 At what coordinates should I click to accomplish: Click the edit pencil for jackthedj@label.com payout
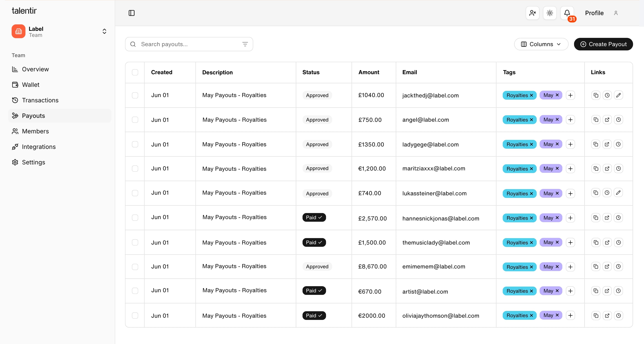coord(618,95)
